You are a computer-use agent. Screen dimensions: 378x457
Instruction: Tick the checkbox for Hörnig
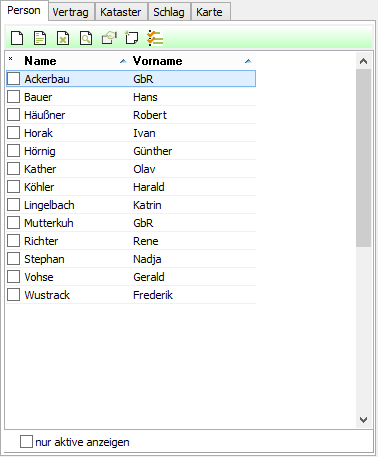coord(14,151)
